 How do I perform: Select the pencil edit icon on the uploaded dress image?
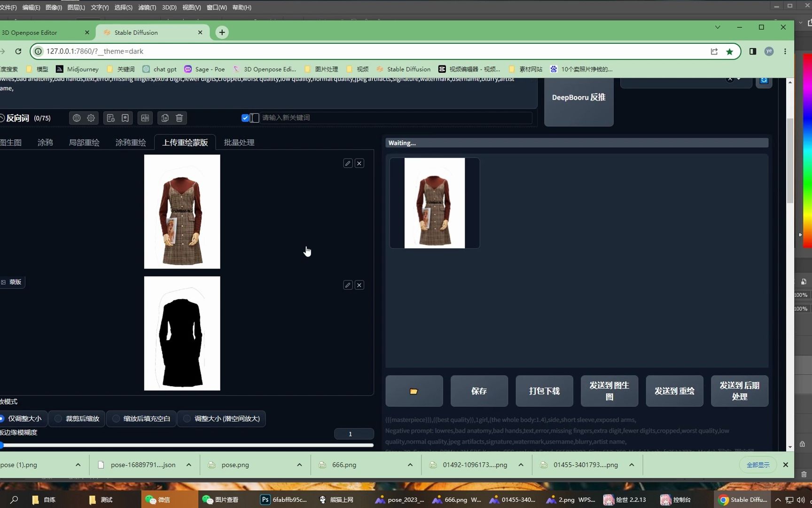(347, 163)
